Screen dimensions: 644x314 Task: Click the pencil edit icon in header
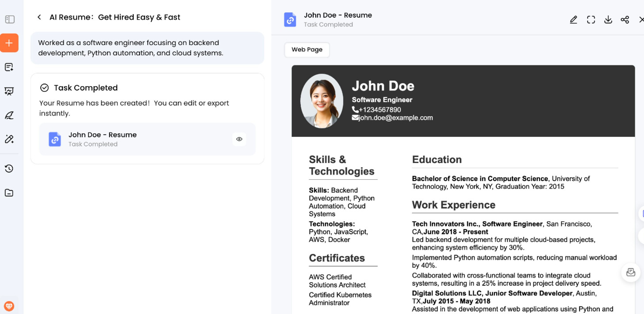tap(574, 20)
